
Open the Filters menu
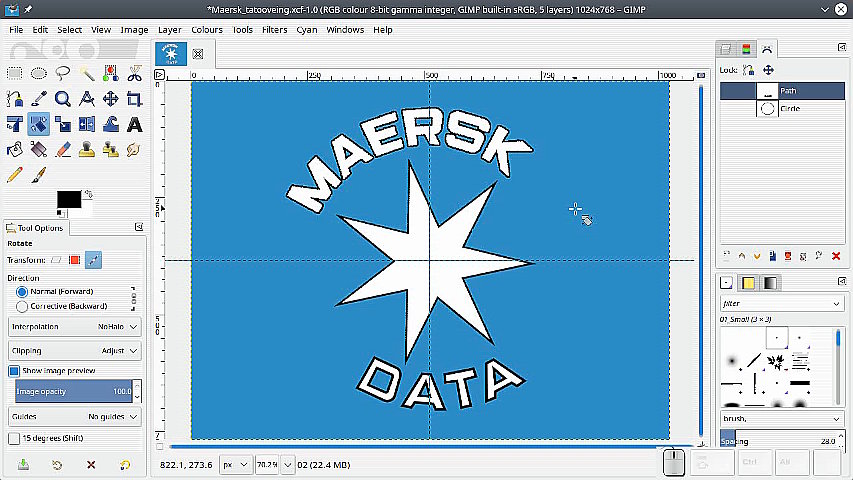click(x=274, y=30)
